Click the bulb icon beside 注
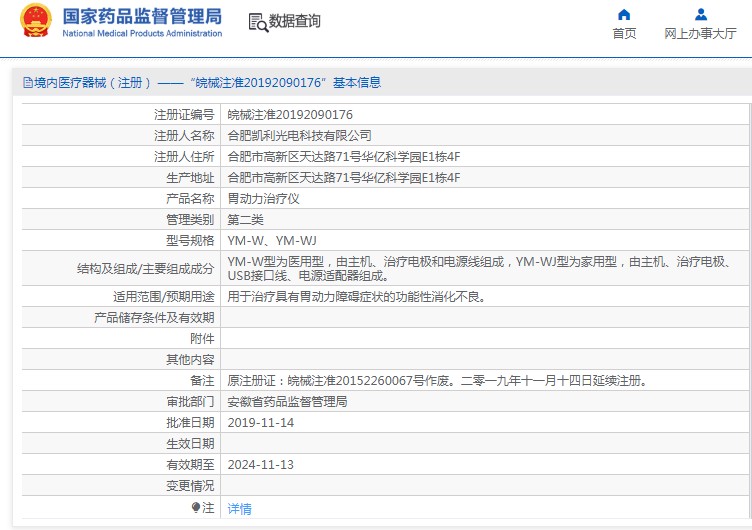The image size is (752, 530). [196, 507]
